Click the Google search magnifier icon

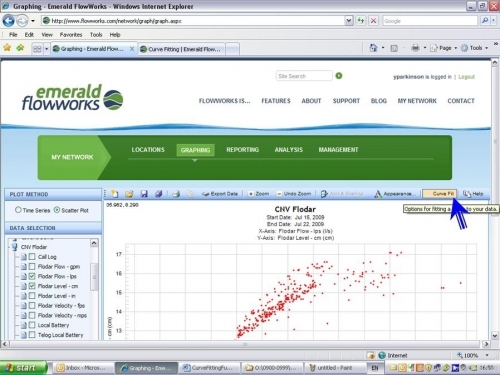point(484,21)
